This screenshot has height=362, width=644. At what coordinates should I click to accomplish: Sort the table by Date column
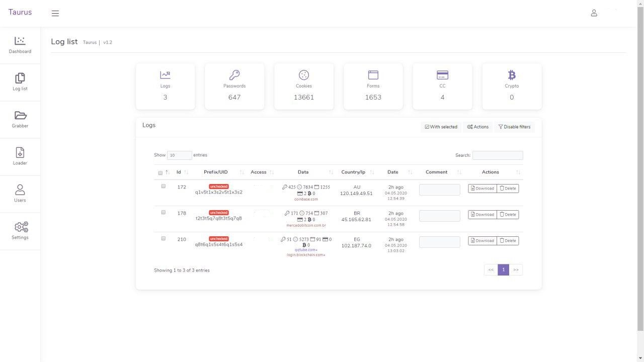(396, 172)
